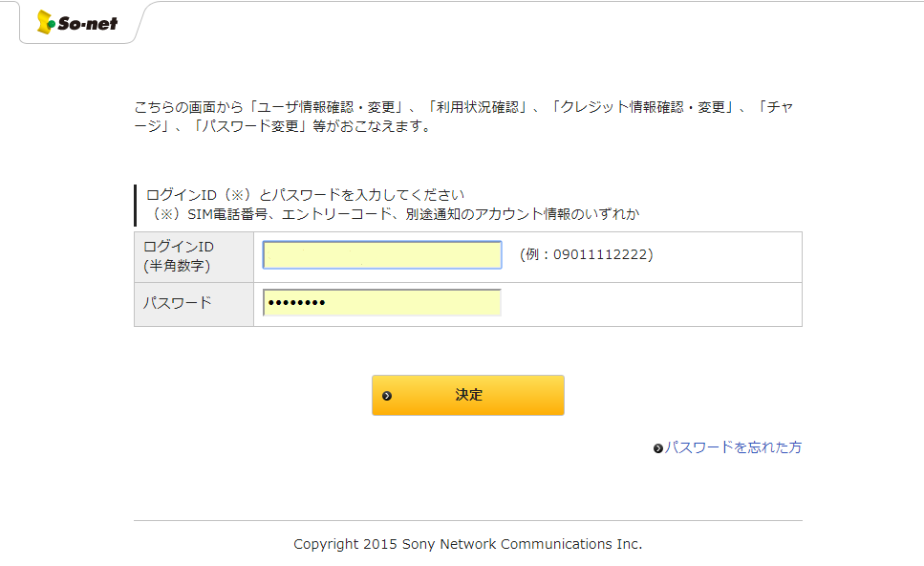Open the パスワードを忘れた方 link
Viewport: 924px width, 566px height.
click(x=733, y=447)
